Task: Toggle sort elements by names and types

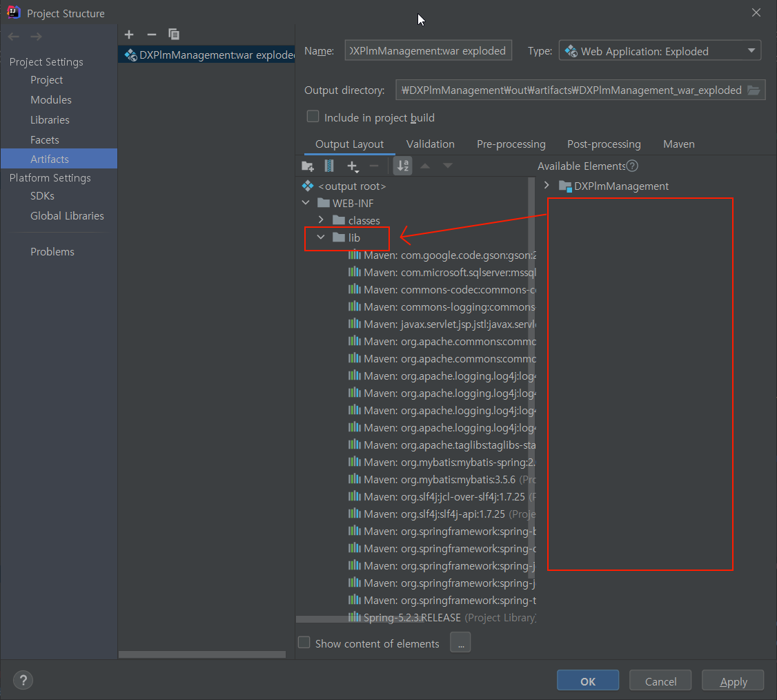Action: [x=402, y=166]
